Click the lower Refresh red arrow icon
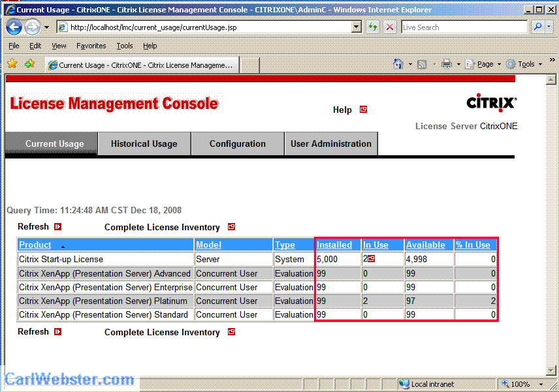The height and width of the screenshot is (392, 559). (57, 332)
